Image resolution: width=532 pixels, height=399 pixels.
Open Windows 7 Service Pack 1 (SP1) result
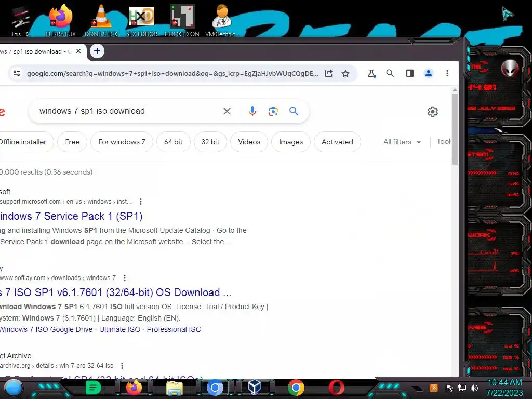(71, 216)
